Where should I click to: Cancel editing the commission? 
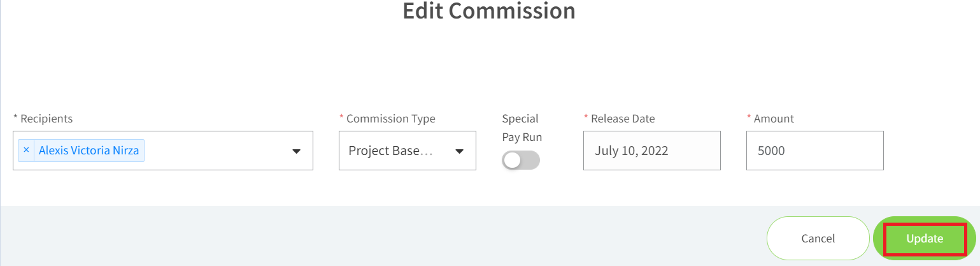(x=818, y=238)
